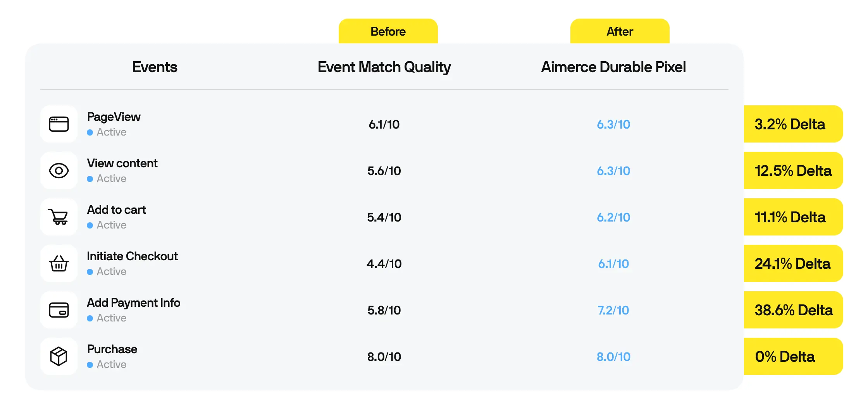868x409 pixels.
Task: Click the Add Payment Info event name
Action: pos(134,303)
